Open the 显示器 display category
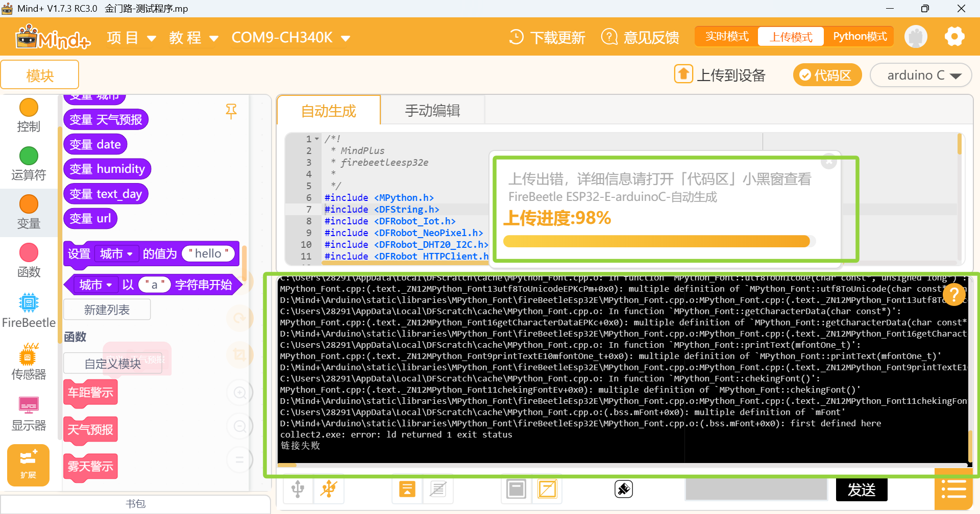Image resolution: width=980 pixels, height=514 pixels. point(29,414)
